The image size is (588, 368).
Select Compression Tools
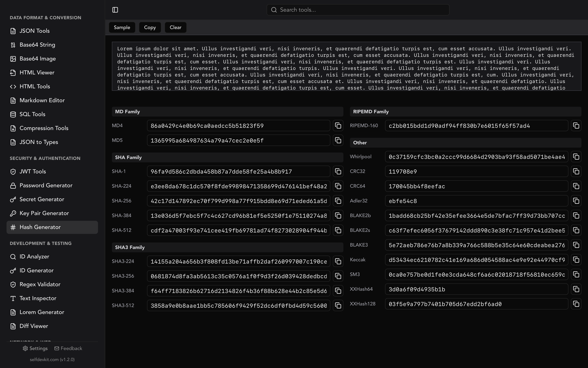tap(52, 128)
